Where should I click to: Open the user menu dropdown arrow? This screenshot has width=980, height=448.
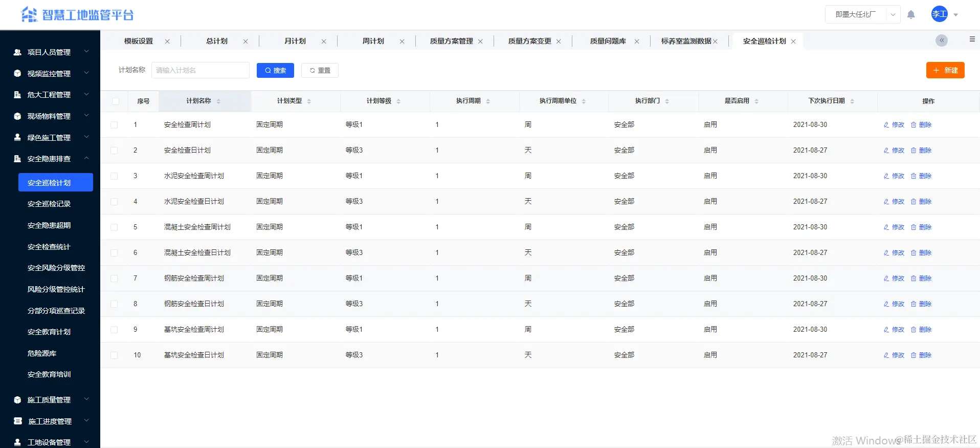click(955, 15)
